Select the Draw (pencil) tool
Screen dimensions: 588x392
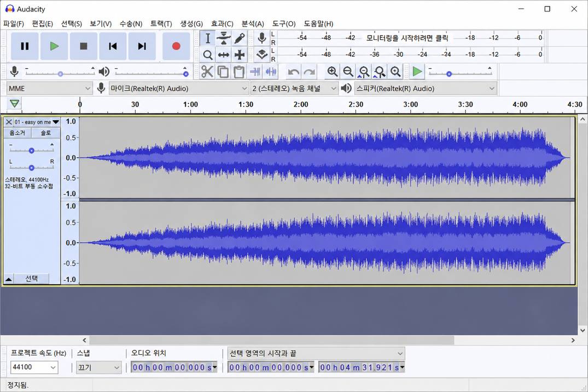pyautogui.click(x=239, y=38)
